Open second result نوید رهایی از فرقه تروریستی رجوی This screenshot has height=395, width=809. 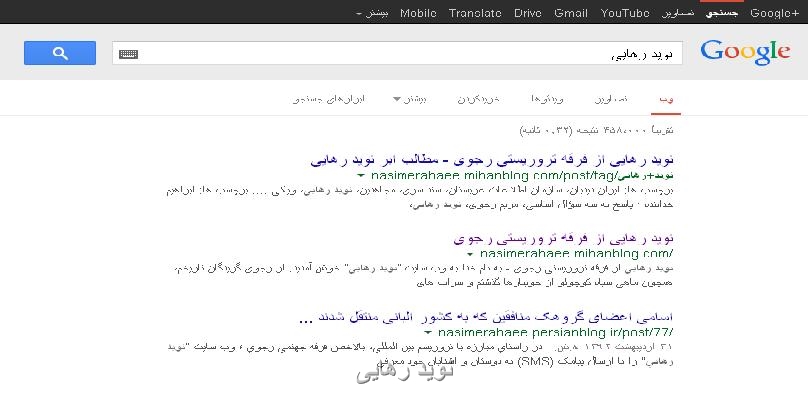tap(564, 239)
